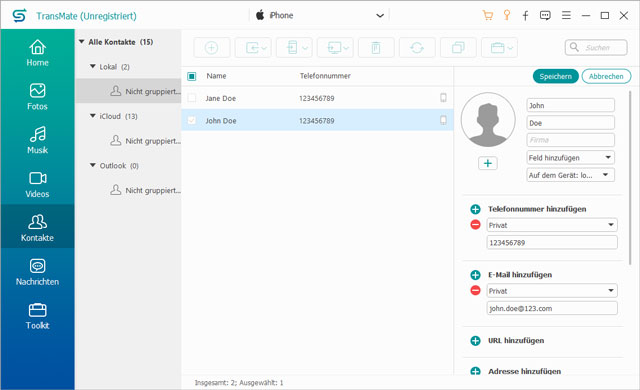Click Abbrechen to cancel editing
This screenshot has height=390, width=640.
(606, 76)
